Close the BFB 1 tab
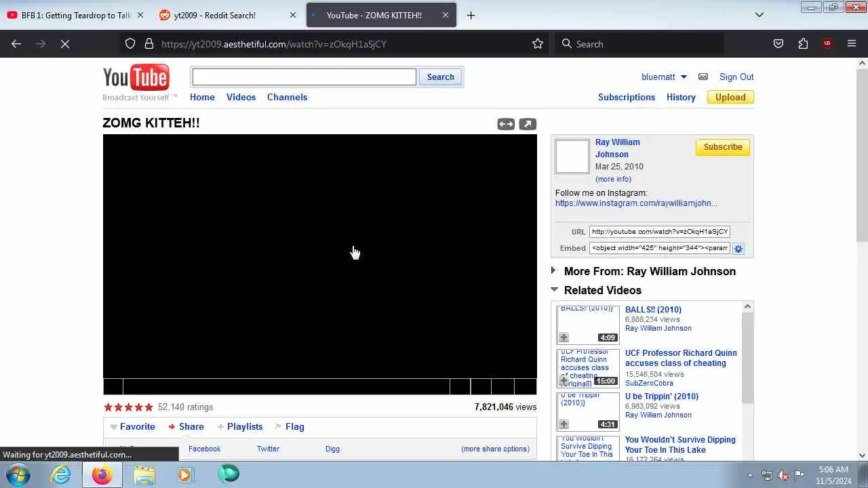The height and width of the screenshot is (488, 868). coord(140,15)
